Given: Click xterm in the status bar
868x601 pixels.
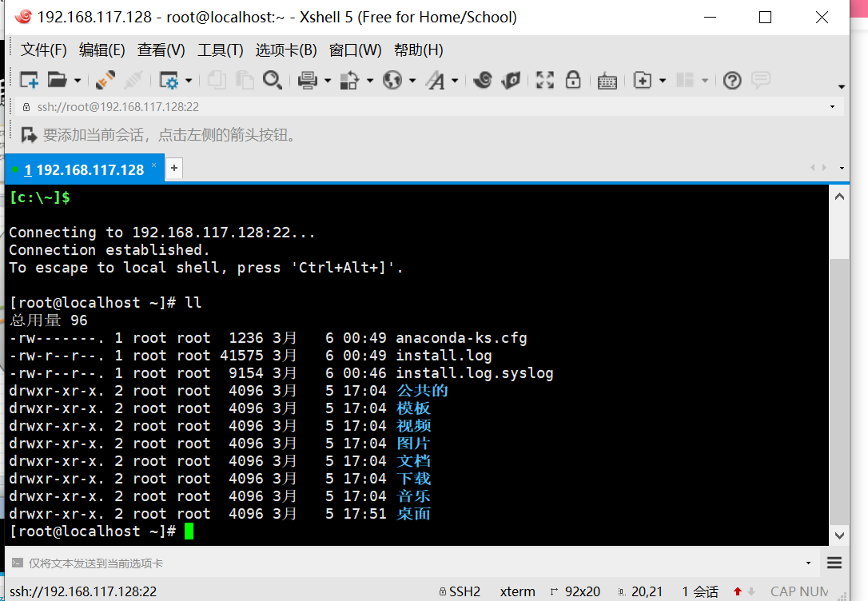Looking at the screenshot, I should click(518, 591).
